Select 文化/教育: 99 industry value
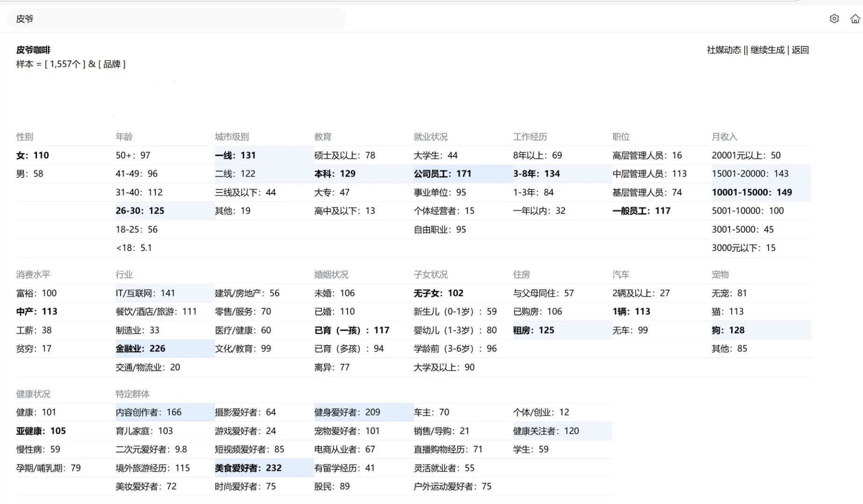Viewport: 863px width, 504px height. 243,349
